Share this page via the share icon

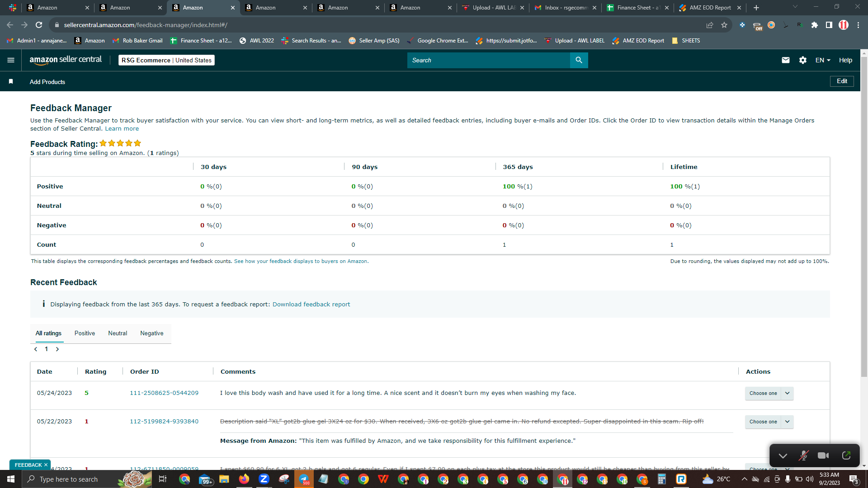(710, 25)
